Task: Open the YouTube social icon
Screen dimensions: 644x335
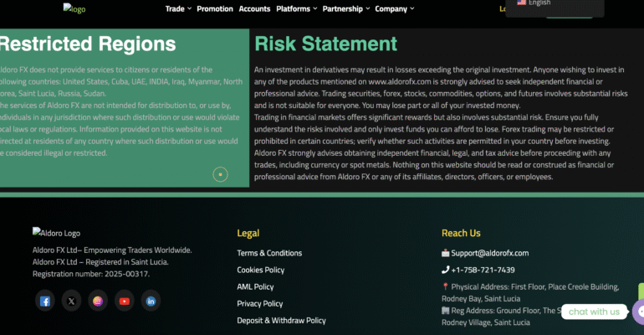Action: [x=124, y=301]
